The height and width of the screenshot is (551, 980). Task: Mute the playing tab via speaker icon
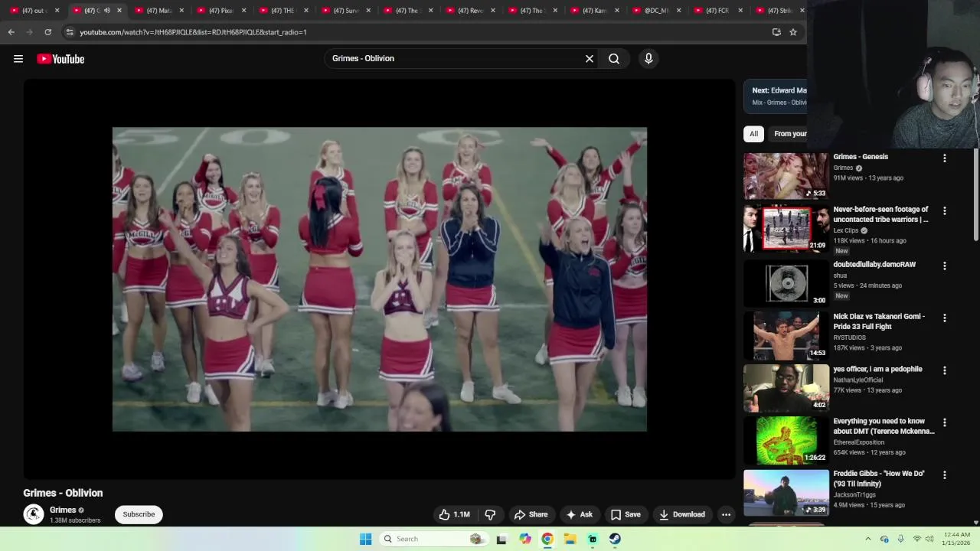106,11
